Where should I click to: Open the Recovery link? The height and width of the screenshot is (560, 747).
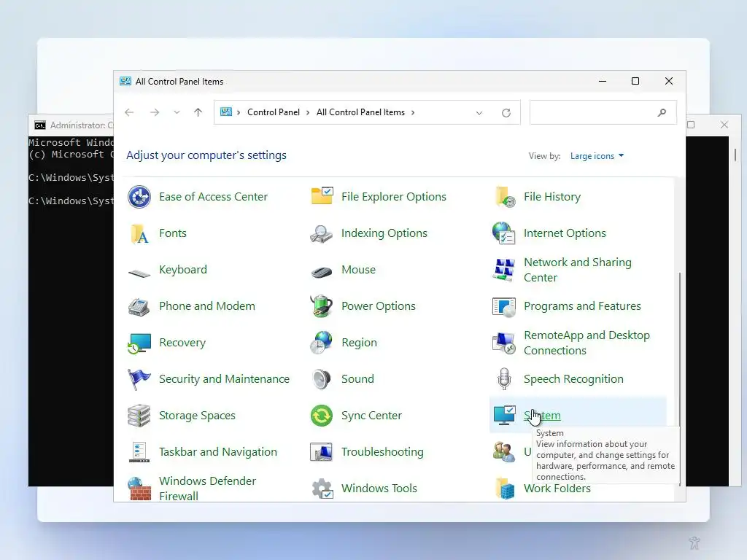pyautogui.click(x=182, y=343)
